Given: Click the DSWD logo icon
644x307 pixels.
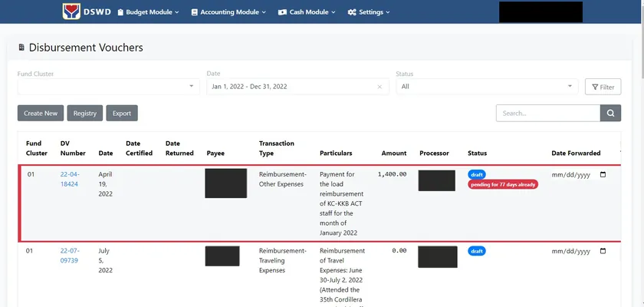Looking at the screenshot, I should click(x=71, y=12).
